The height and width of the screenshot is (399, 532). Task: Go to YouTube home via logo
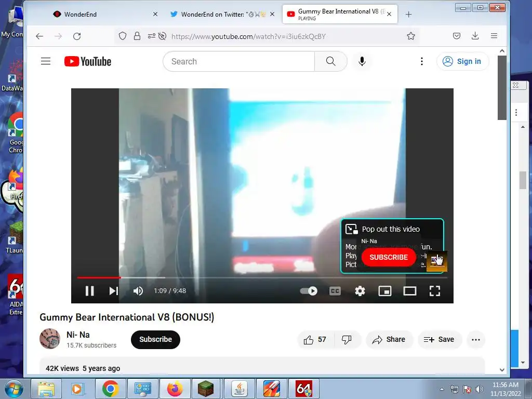(88, 61)
